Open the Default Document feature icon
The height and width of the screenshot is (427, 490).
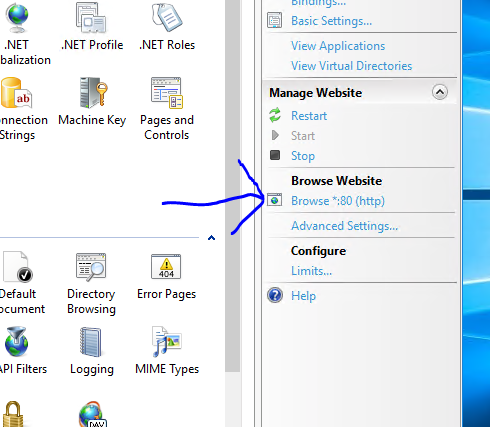pyautogui.click(x=18, y=267)
